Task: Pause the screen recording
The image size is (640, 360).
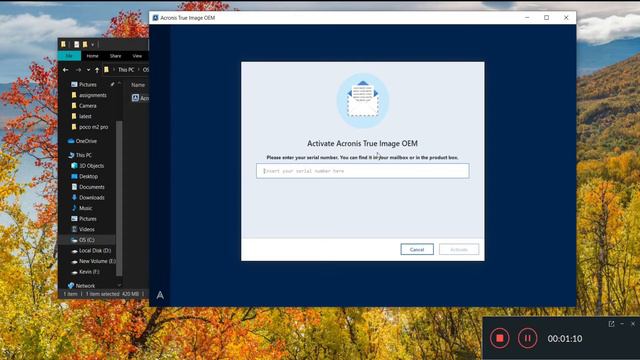Action: coord(527,338)
